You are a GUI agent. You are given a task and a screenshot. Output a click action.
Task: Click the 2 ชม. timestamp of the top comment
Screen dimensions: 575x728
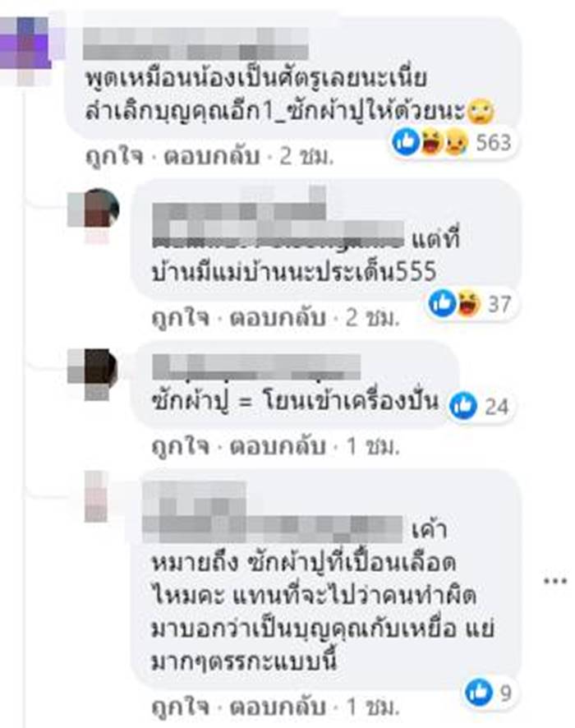pyautogui.click(x=306, y=157)
